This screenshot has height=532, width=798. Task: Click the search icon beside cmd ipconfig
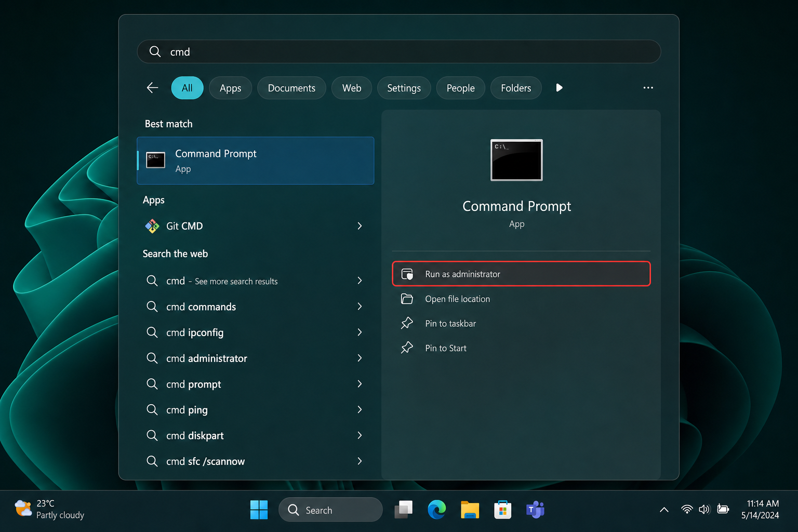tap(152, 332)
